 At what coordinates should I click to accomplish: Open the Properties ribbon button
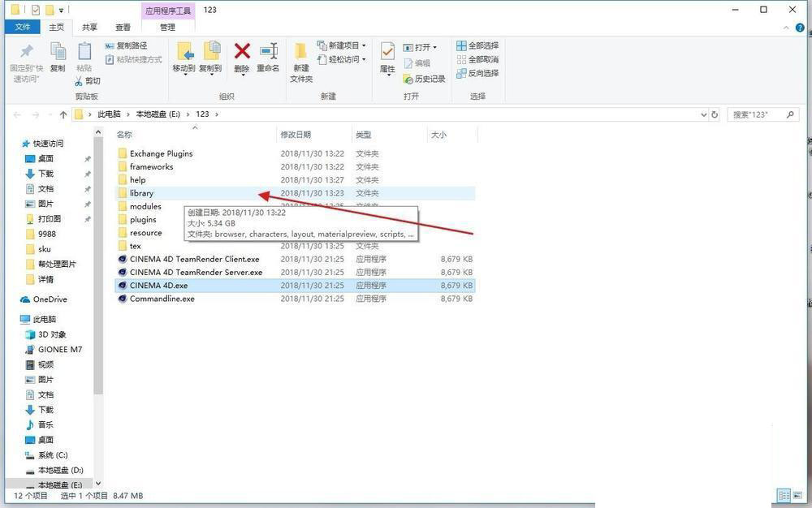pos(387,58)
